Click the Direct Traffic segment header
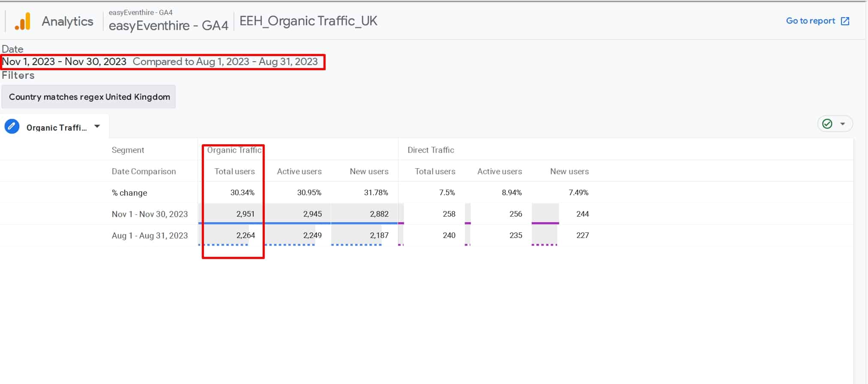The height and width of the screenshot is (384, 868). (x=431, y=150)
